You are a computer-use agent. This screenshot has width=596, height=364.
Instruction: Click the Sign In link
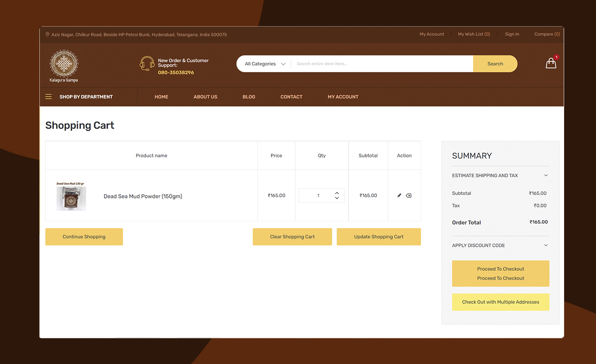(512, 34)
